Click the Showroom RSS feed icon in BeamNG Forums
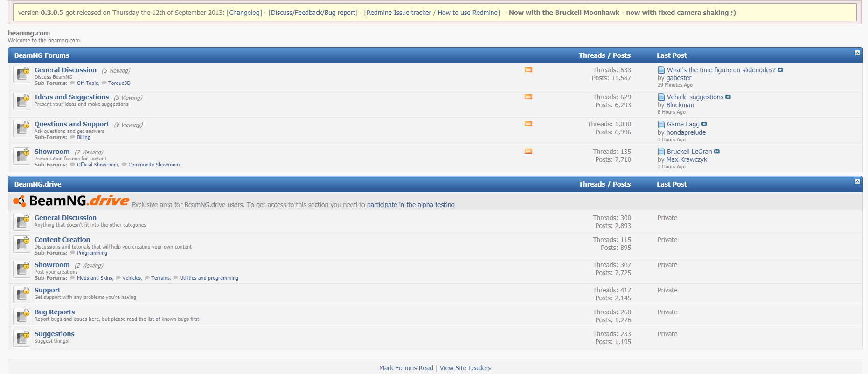The height and width of the screenshot is (374, 868). [528, 152]
